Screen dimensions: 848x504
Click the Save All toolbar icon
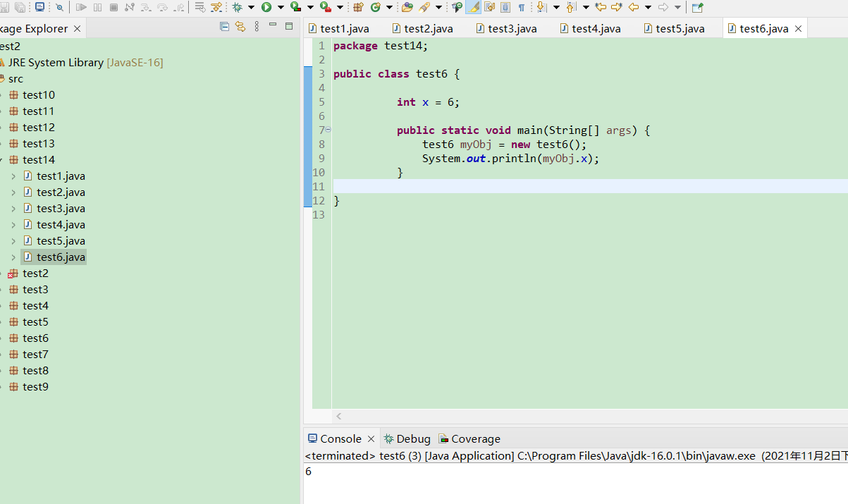click(20, 7)
